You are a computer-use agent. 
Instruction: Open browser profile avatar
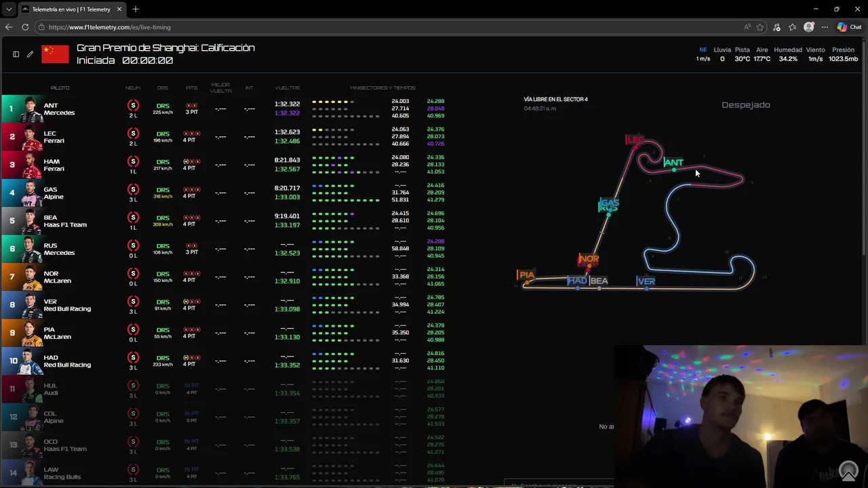coord(808,27)
